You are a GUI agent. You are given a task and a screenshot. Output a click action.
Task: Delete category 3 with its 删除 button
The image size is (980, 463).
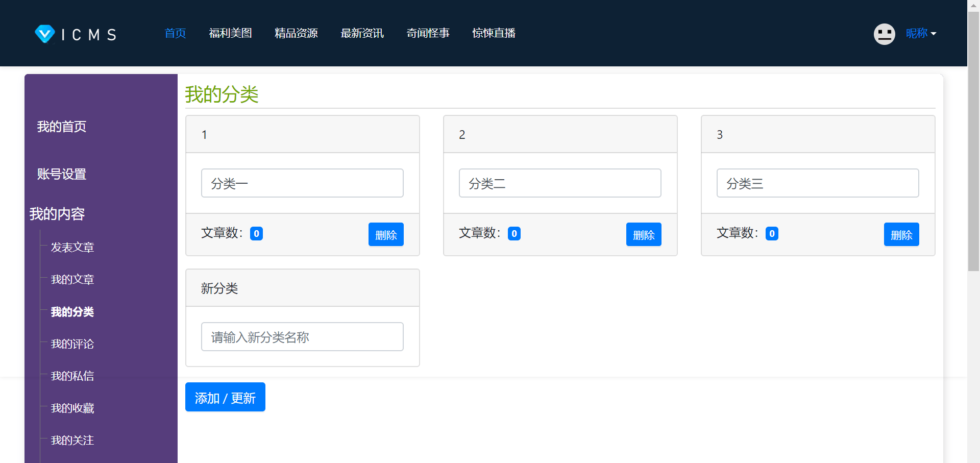[x=901, y=234]
